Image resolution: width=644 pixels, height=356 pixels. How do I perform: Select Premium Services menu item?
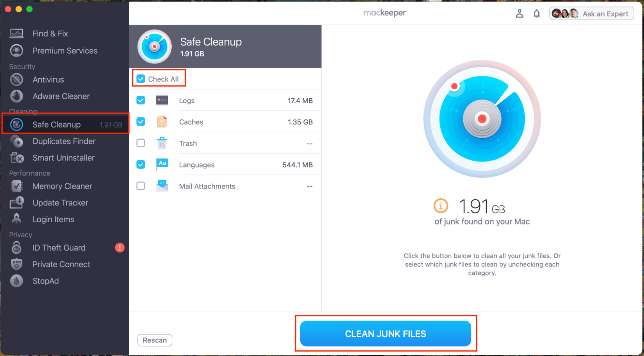[x=65, y=50]
